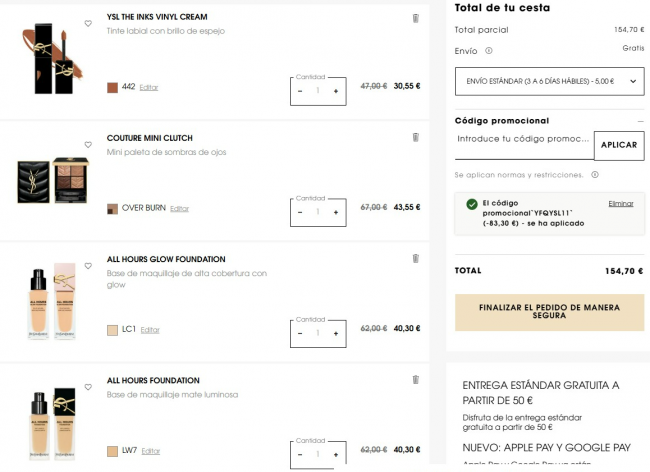The width and height of the screenshot is (650, 472).
Task: Increase quantity of All Hours Glow Foundation
Action: (x=335, y=333)
